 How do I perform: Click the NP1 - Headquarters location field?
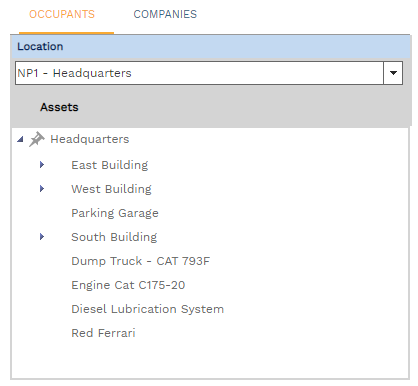tap(199, 73)
